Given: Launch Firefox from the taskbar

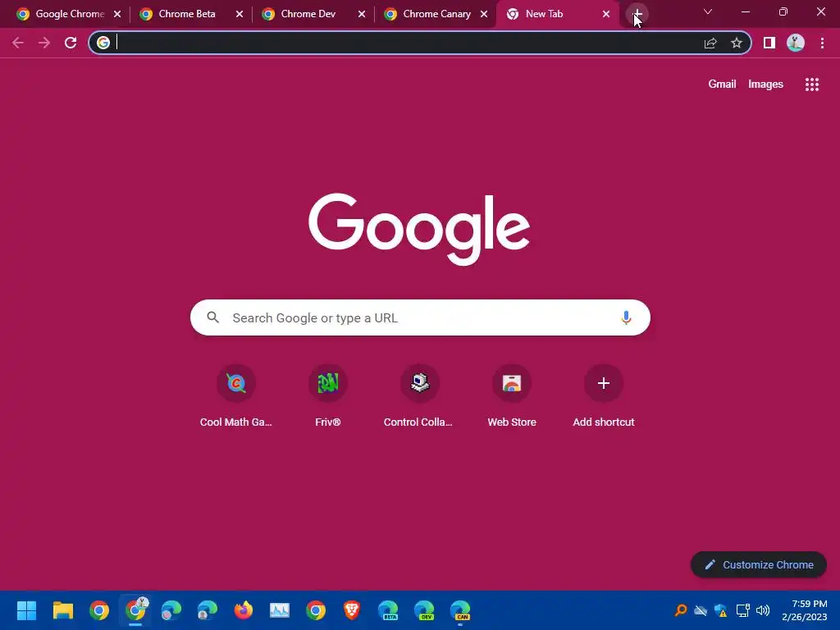Looking at the screenshot, I should (x=243, y=610).
